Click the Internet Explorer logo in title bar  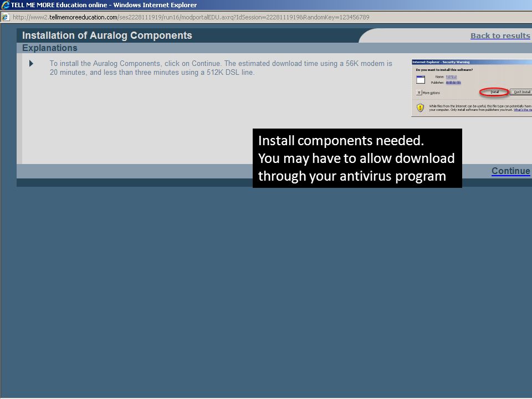(6, 5)
